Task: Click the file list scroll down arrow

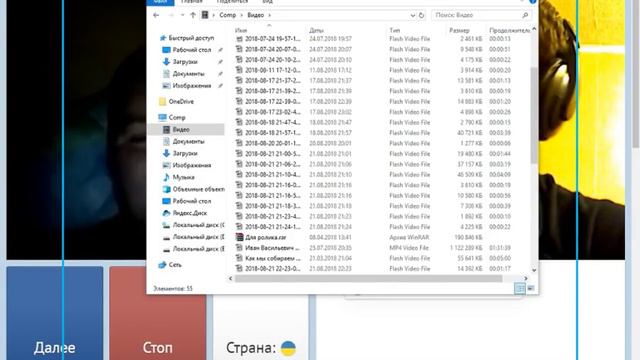Action: pyautogui.click(x=534, y=270)
